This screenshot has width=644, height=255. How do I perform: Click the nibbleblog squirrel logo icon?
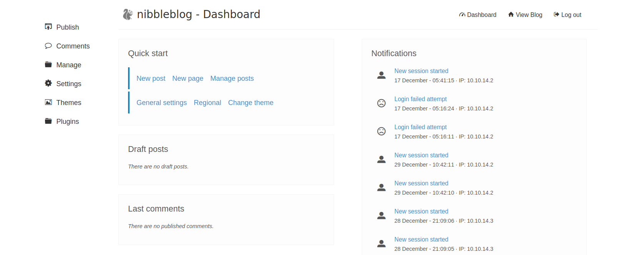(x=128, y=15)
